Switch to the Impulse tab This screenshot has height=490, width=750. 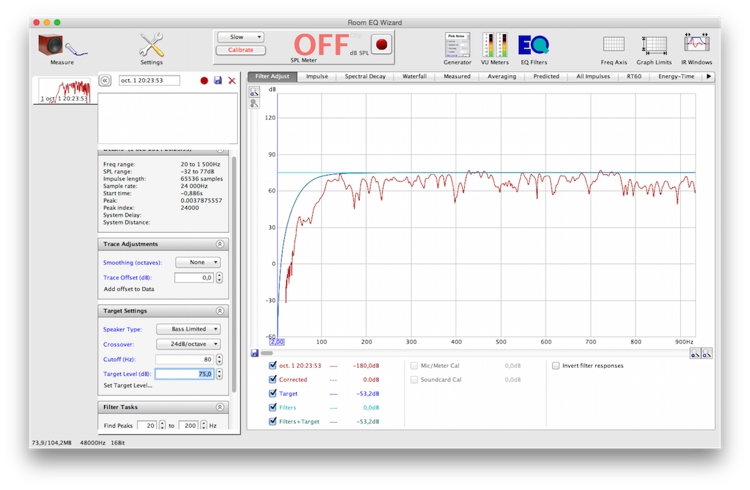pos(317,76)
